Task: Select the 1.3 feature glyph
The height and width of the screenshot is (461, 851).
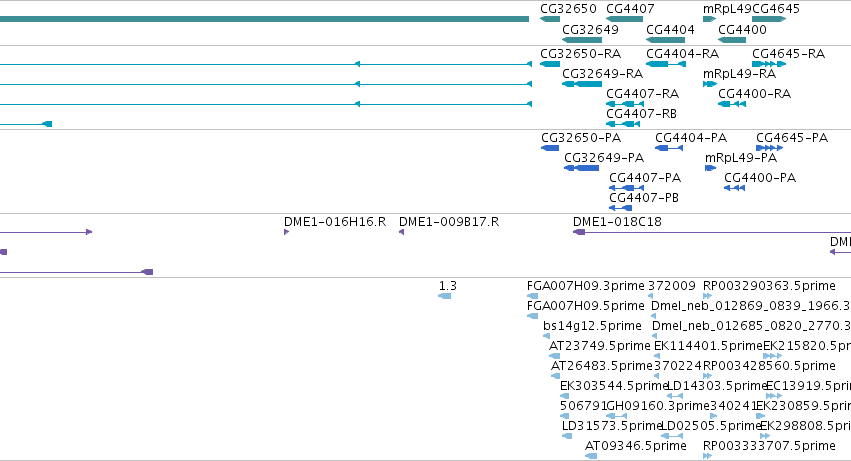Action: (x=444, y=296)
